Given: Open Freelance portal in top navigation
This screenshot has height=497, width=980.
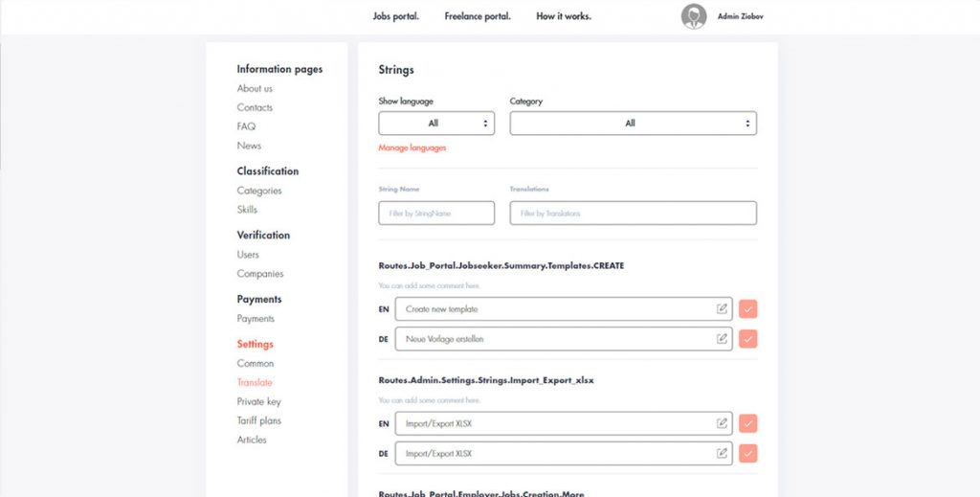Looking at the screenshot, I should point(478,16).
